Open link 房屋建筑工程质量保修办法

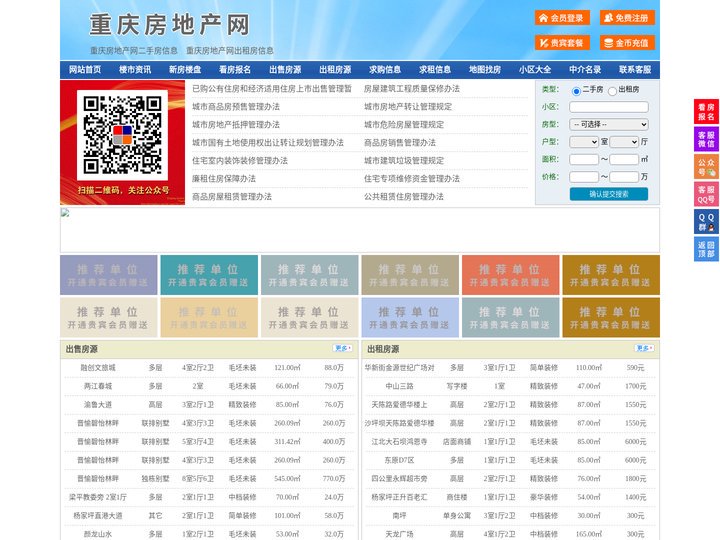[412, 89]
